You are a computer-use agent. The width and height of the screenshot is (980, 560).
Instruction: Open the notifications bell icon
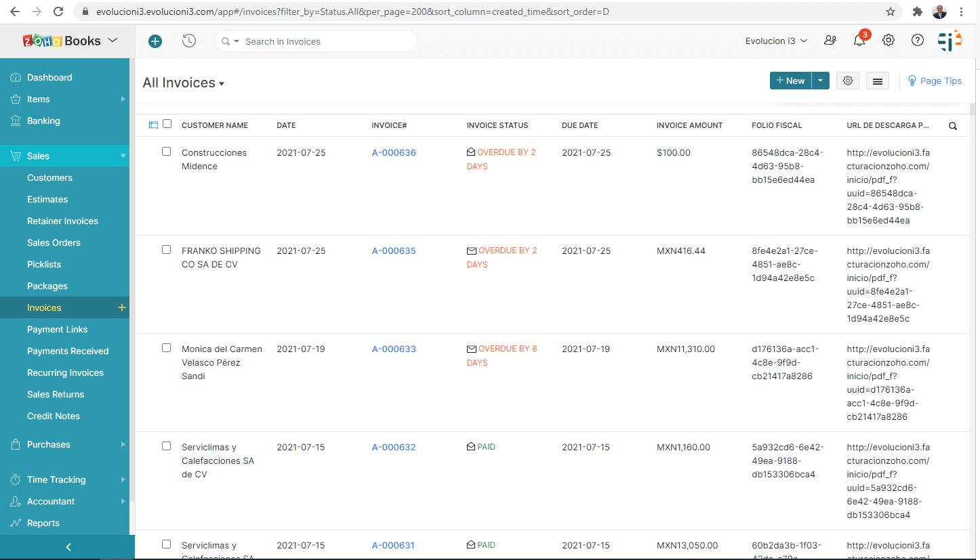point(859,41)
